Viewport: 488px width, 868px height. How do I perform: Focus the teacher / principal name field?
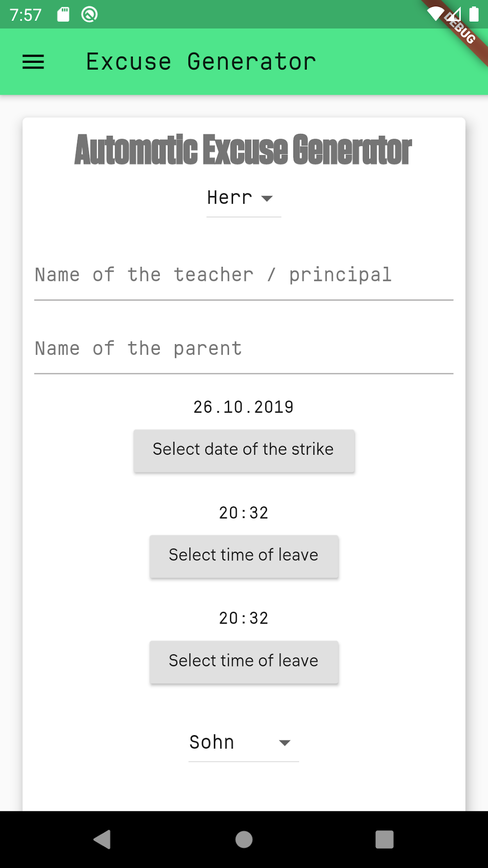click(x=244, y=275)
